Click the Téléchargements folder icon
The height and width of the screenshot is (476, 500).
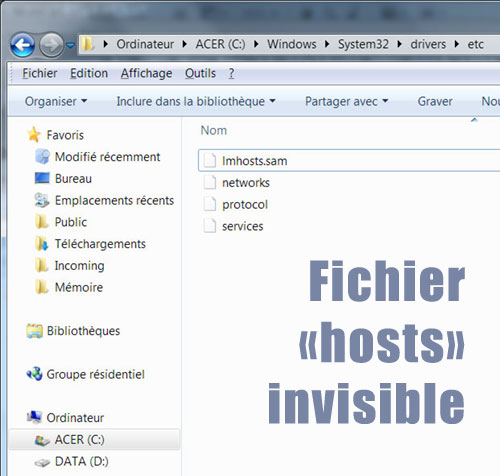(x=42, y=243)
